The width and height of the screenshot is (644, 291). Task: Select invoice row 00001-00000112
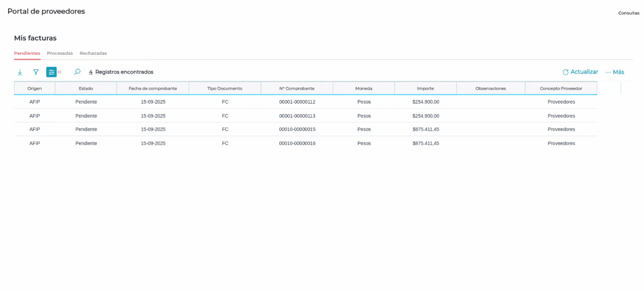297,102
